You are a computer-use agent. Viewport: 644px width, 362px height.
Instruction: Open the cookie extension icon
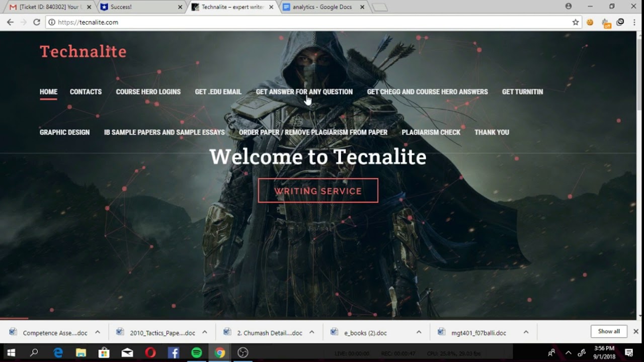(x=590, y=22)
